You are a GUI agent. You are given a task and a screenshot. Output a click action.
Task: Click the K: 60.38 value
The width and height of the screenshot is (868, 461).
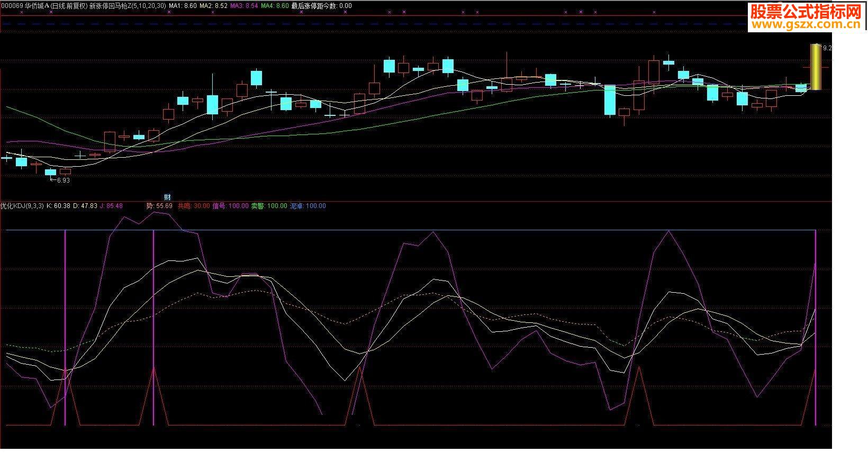click(x=58, y=206)
